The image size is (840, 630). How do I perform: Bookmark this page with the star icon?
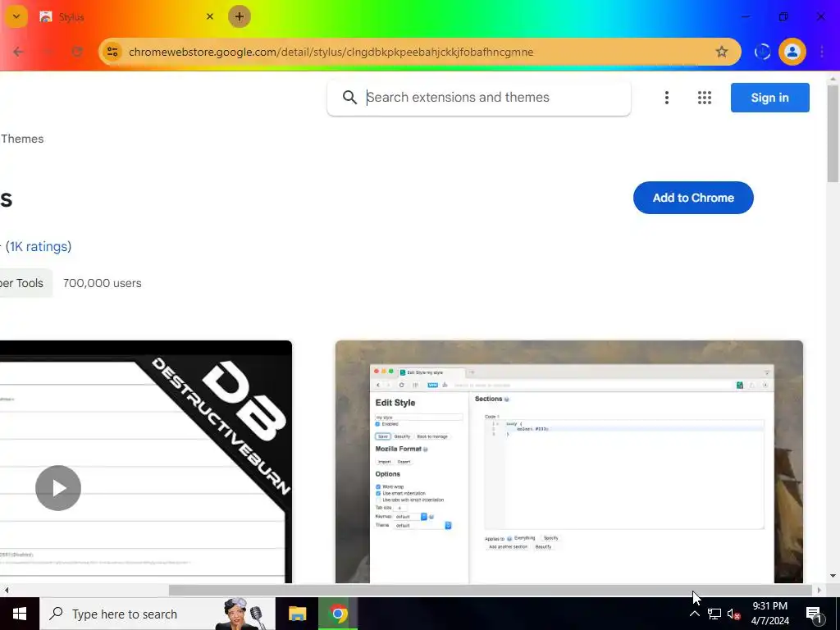tap(722, 52)
